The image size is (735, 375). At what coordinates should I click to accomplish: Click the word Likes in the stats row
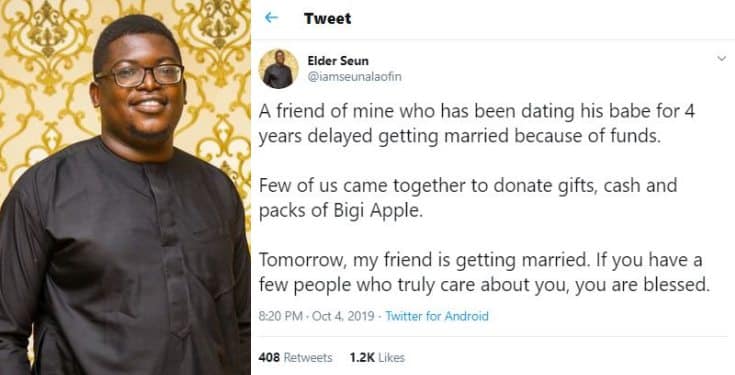(391, 358)
